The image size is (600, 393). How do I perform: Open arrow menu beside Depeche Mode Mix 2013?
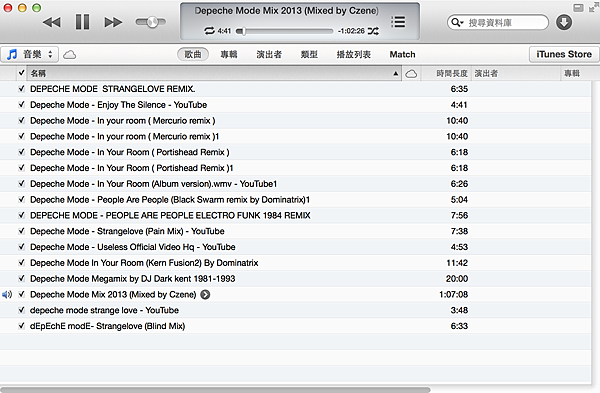coord(205,294)
